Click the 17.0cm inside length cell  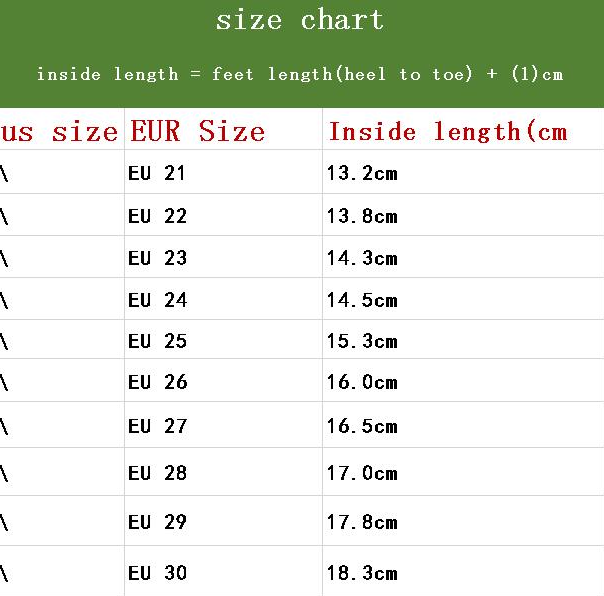pyautogui.click(x=362, y=473)
